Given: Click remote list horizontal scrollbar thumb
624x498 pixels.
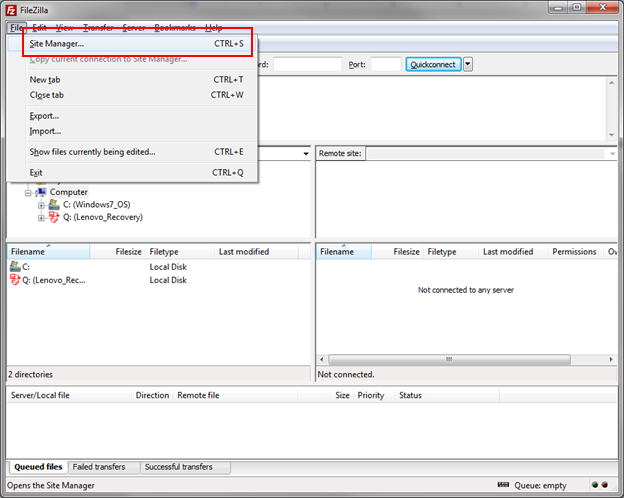Looking at the screenshot, I should [449, 359].
